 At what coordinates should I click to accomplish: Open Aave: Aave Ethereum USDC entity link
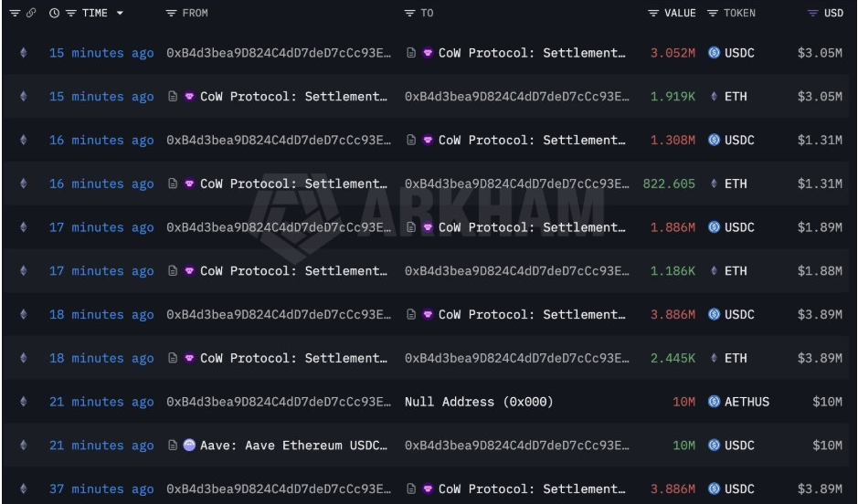(x=294, y=446)
